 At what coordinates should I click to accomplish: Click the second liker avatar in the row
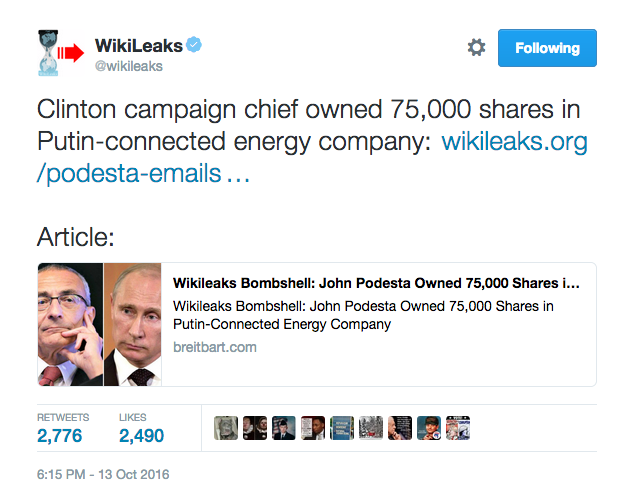point(255,429)
